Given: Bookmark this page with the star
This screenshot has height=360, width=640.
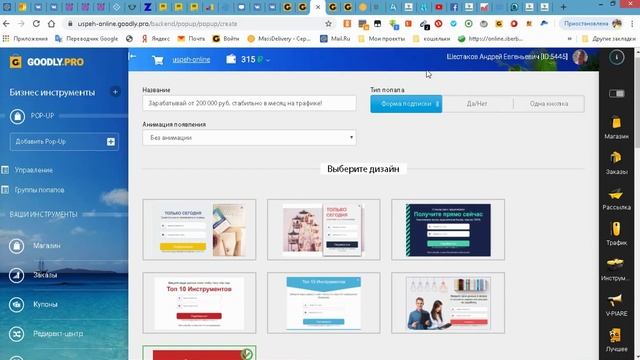Looking at the screenshot, I should (x=329, y=24).
